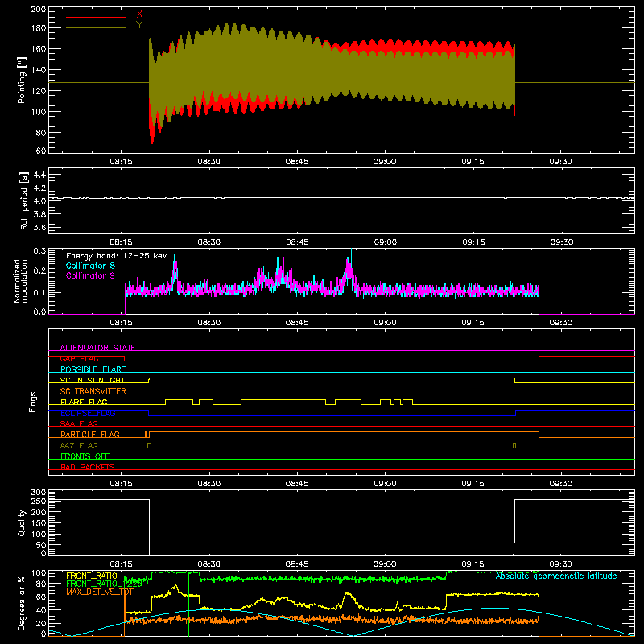The width and height of the screenshot is (644, 644).
Task: Click the SC_IN_SUNLIGHT flag label
Action: click(93, 380)
